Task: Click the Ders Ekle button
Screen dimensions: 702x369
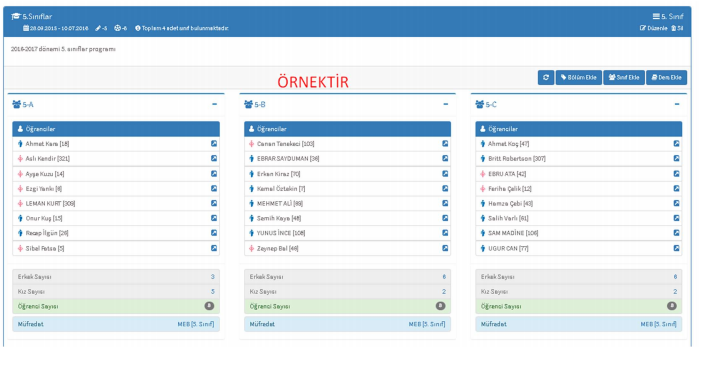Action: pos(666,77)
